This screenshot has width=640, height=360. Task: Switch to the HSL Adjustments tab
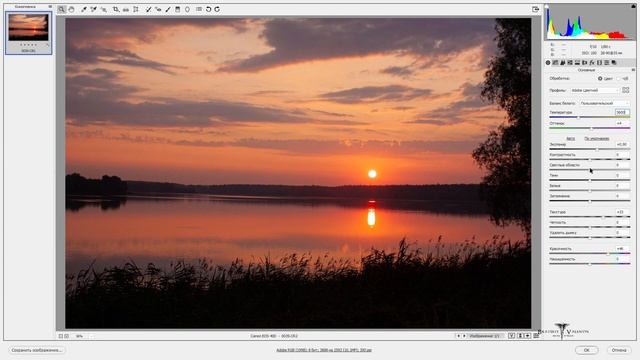pos(570,62)
